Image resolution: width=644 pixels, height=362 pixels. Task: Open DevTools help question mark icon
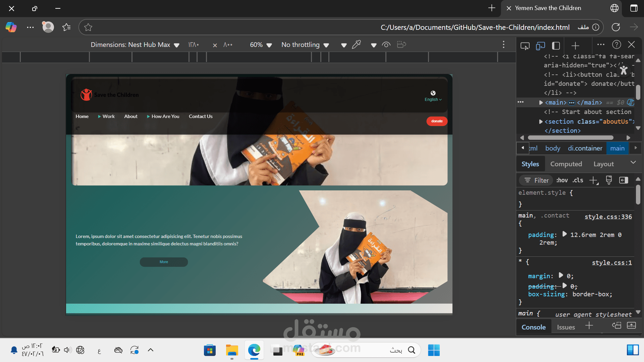click(616, 45)
